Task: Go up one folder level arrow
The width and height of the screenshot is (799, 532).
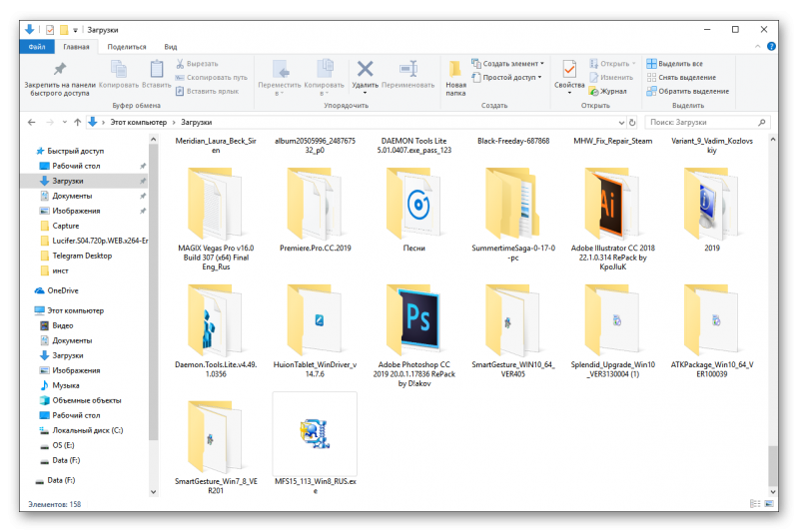Action: tap(78, 122)
